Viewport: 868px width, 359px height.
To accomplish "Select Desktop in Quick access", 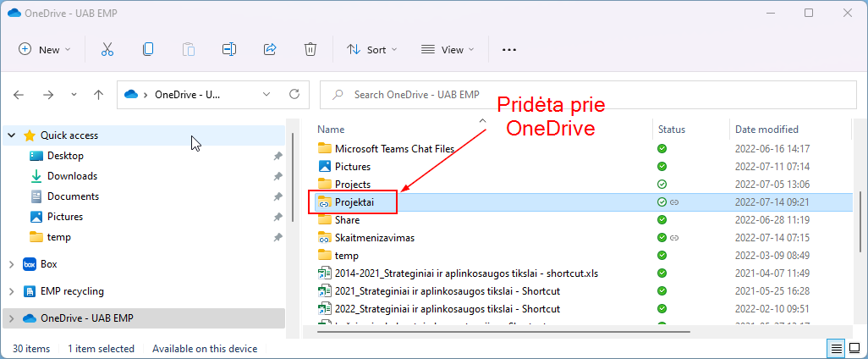I will (x=65, y=156).
